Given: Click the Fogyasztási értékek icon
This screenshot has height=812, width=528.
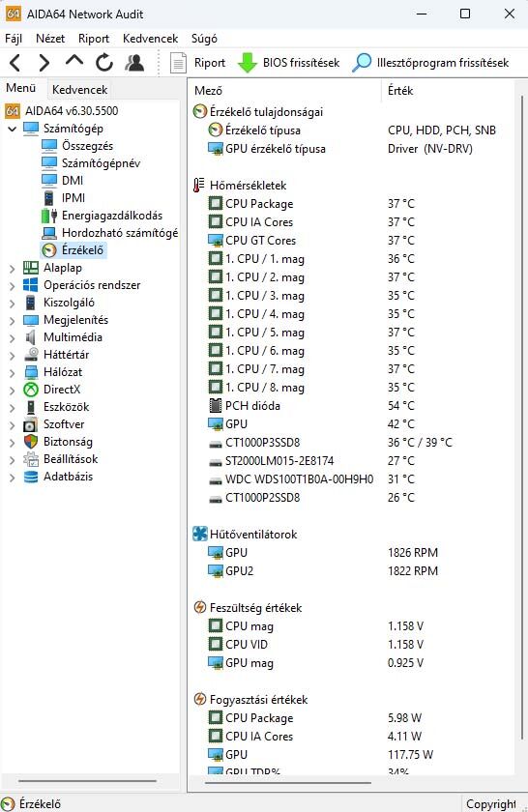Looking at the screenshot, I should (x=200, y=699).
